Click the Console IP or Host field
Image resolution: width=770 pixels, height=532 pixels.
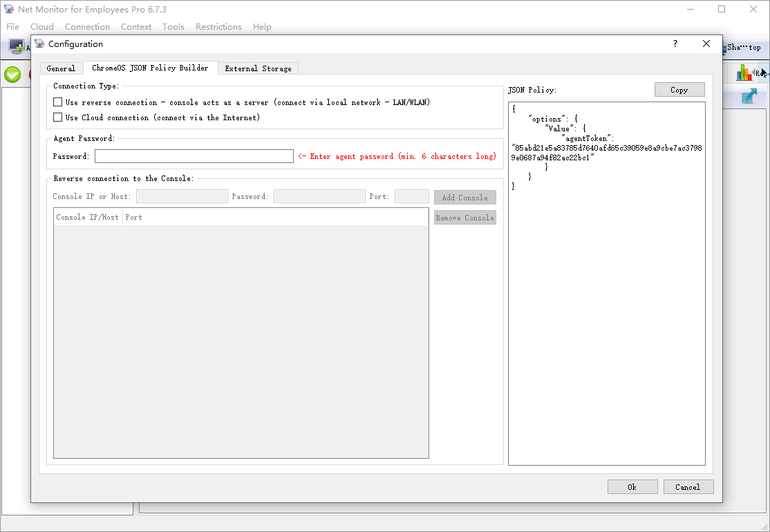[182, 196]
